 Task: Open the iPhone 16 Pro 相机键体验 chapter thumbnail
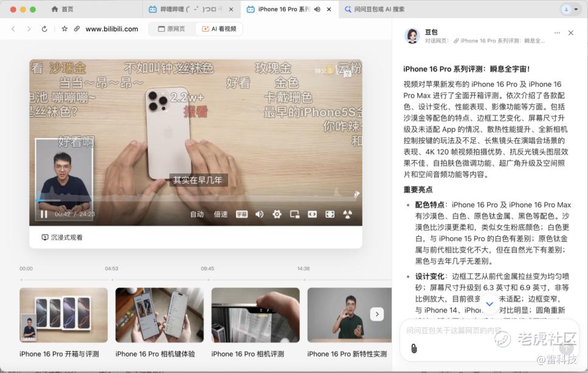point(159,315)
